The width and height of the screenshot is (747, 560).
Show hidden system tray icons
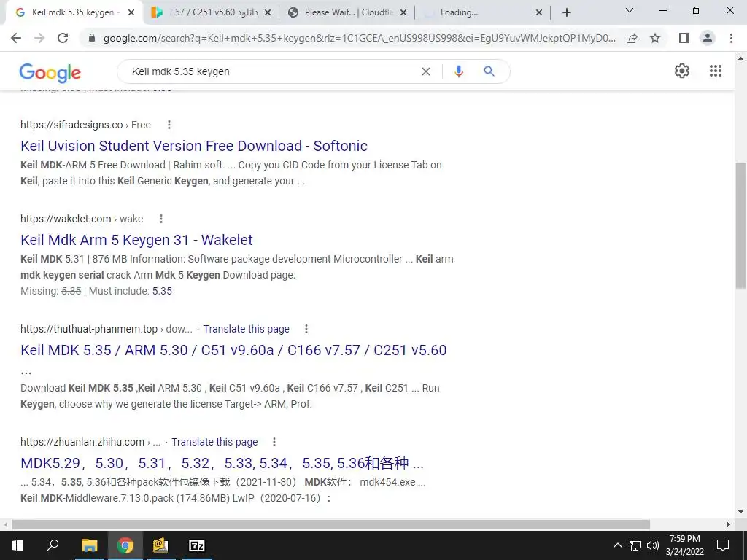click(x=617, y=545)
